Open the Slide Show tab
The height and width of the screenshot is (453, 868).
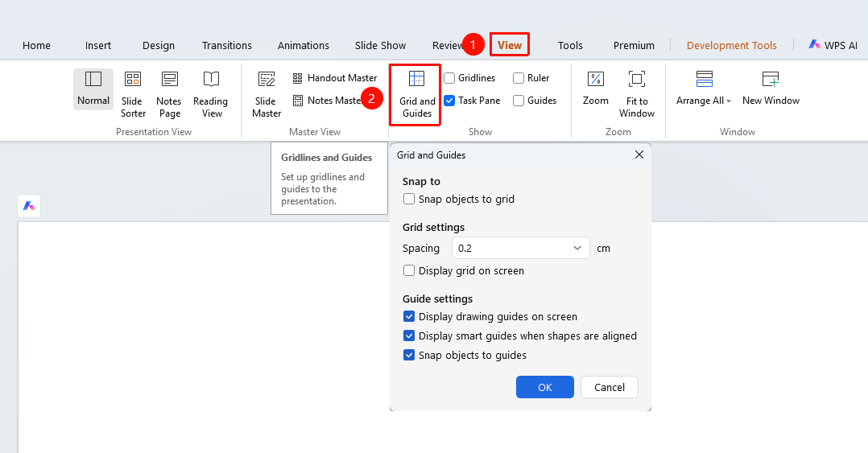point(380,45)
